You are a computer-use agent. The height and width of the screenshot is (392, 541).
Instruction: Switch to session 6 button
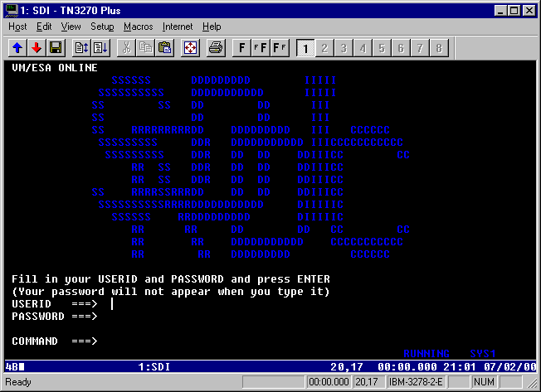[401, 47]
